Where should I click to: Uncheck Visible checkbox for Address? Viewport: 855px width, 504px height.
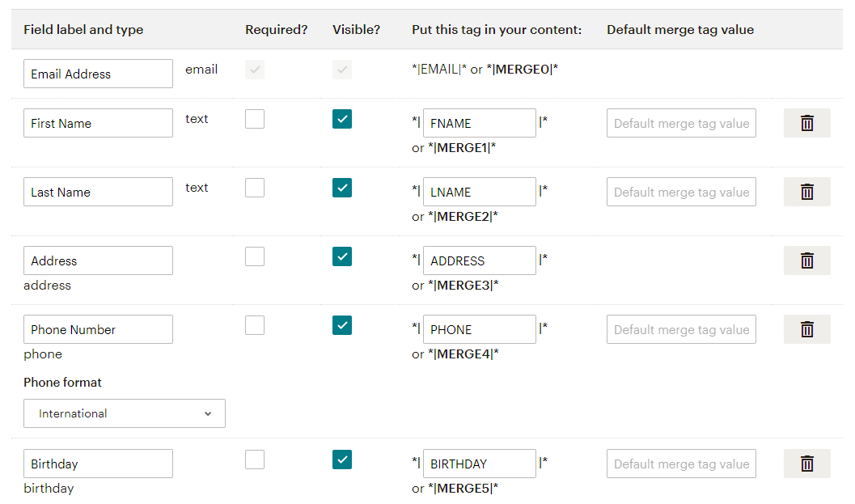[342, 256]
